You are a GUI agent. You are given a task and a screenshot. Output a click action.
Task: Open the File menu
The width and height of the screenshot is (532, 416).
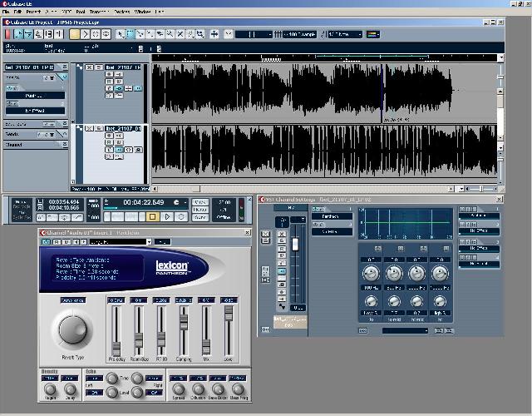(x=6, y=12)
